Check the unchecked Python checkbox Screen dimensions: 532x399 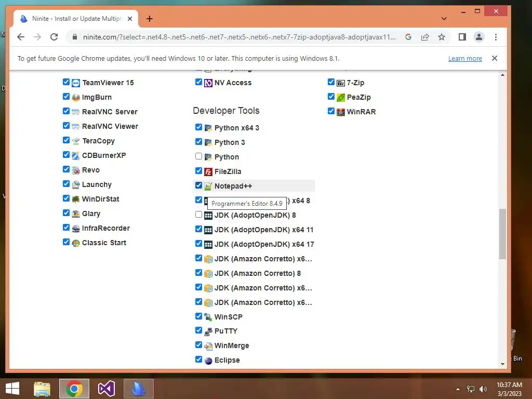(199, 156)
